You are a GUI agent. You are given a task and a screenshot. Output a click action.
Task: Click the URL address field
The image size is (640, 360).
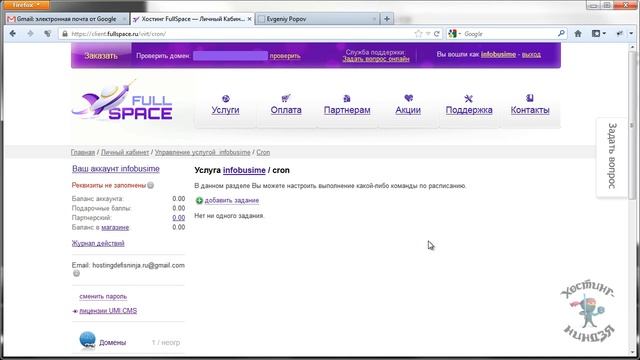(241, 34)
